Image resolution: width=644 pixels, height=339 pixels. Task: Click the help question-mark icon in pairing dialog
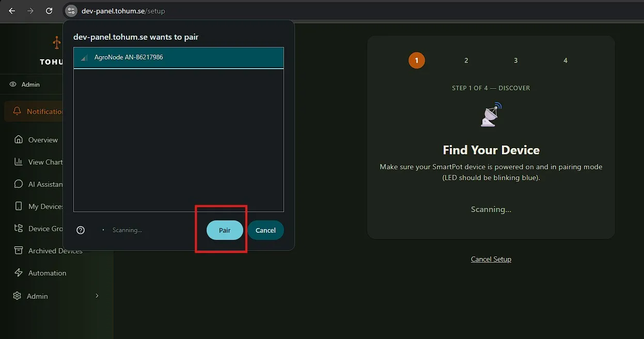(81, 230)
